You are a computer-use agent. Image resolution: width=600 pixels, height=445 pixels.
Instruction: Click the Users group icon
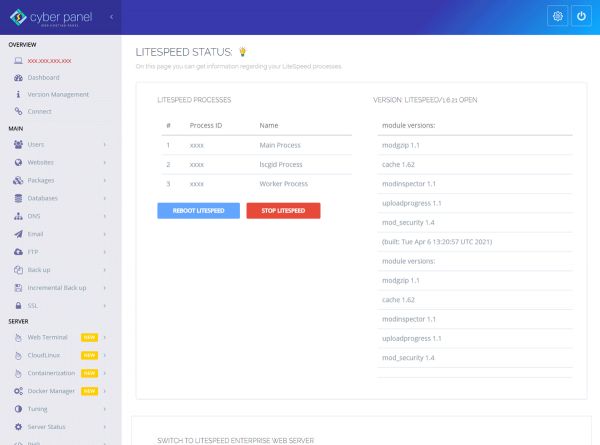coord(18,144)
